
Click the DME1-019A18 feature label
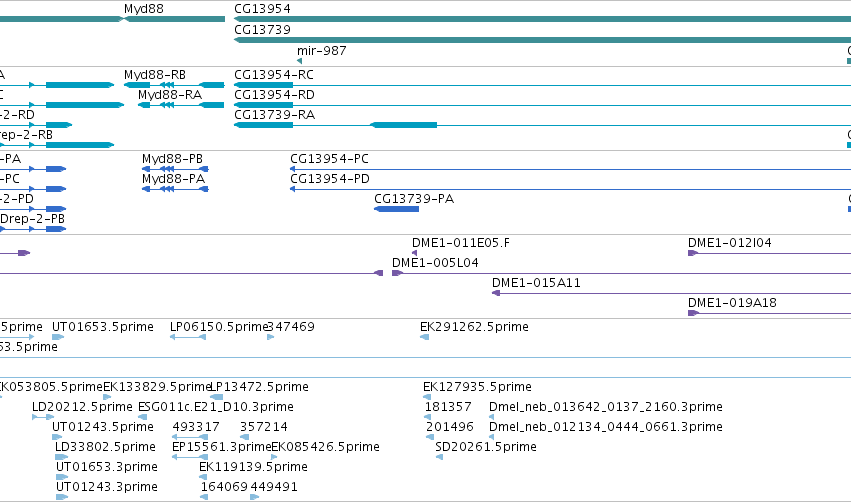(x=732, y=303)
